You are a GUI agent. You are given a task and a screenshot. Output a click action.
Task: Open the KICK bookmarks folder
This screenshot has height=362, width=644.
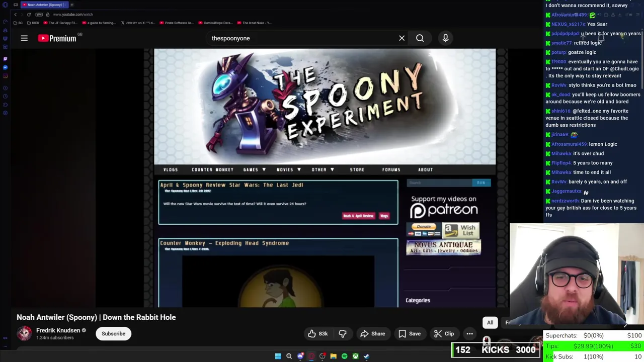tap(33, 23)
